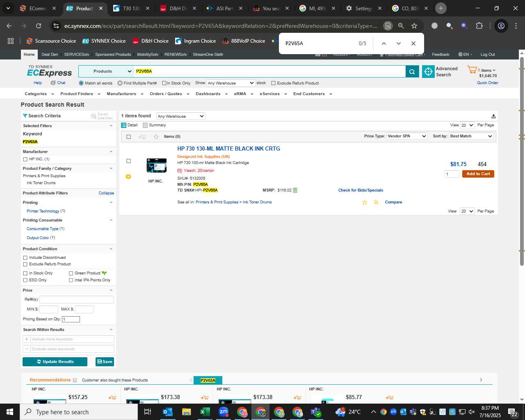Check Intel IPA Points Only filter
The height and width of the screenshot is (420, 525).
click(71, 281)
